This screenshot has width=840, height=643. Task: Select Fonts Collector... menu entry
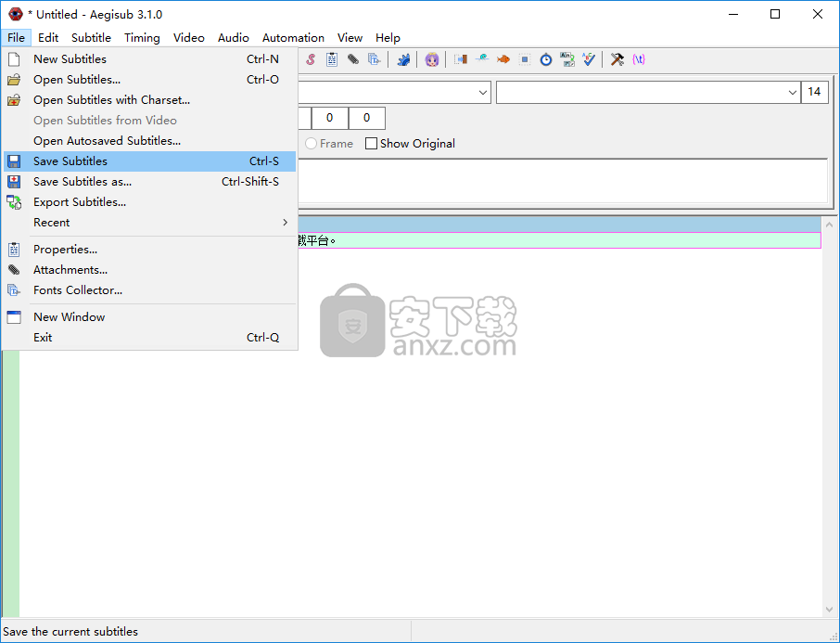pos(149,290)
